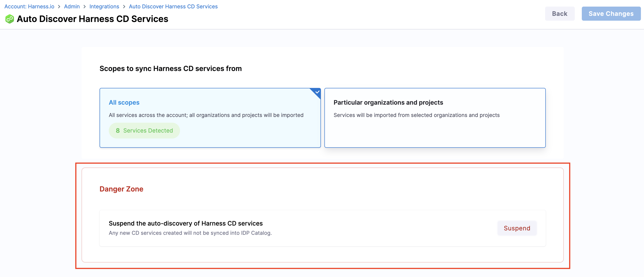The image size is (644, 277).
Task: Click the 8 Services Detected badge
Action: click(144, 131)
